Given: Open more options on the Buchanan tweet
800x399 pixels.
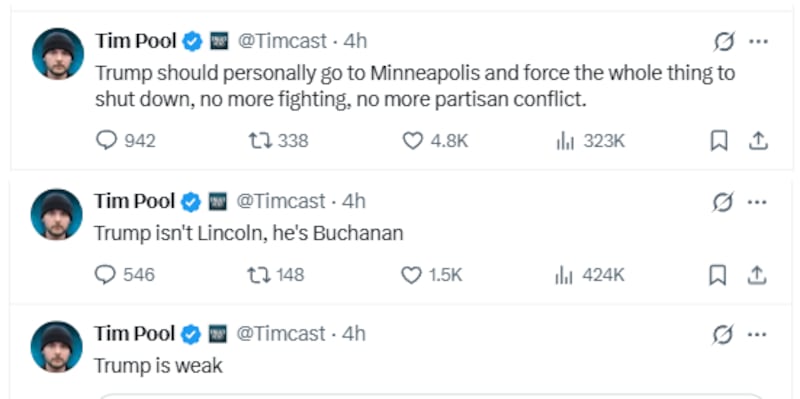Looking at the screenshot, I should (x=757, y=202).
